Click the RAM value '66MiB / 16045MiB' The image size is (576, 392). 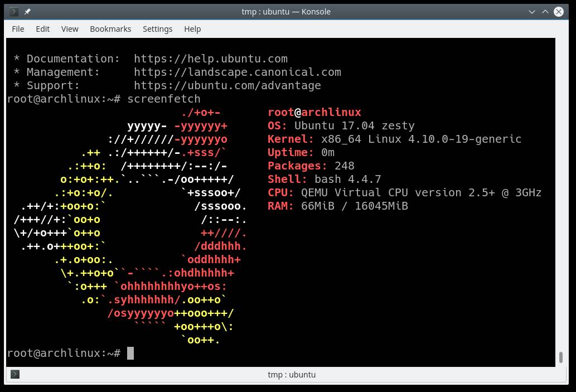point(355,206)
